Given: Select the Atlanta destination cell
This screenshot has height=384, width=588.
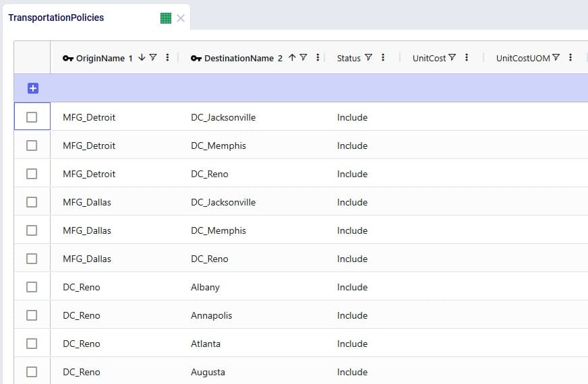Looking at the screenshot, I should tap(206, 344).
